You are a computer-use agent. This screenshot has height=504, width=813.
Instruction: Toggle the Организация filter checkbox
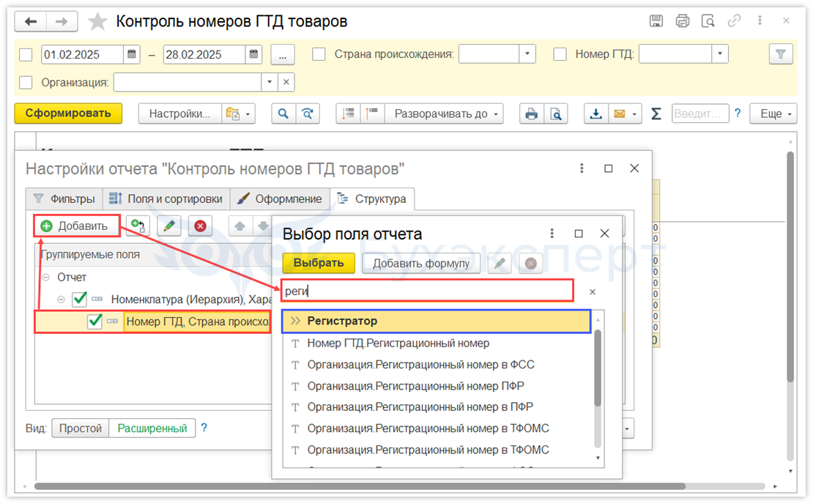coord(26,82)
